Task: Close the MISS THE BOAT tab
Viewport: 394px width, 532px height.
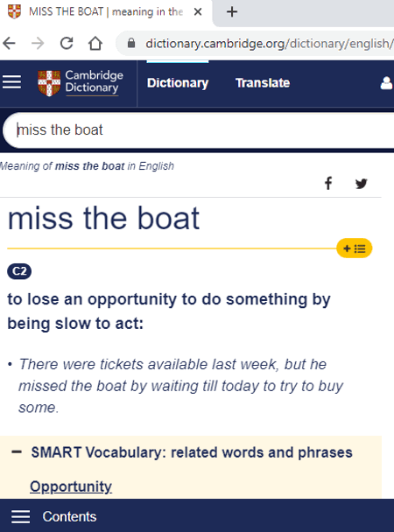Action: (x=198, y=12)
